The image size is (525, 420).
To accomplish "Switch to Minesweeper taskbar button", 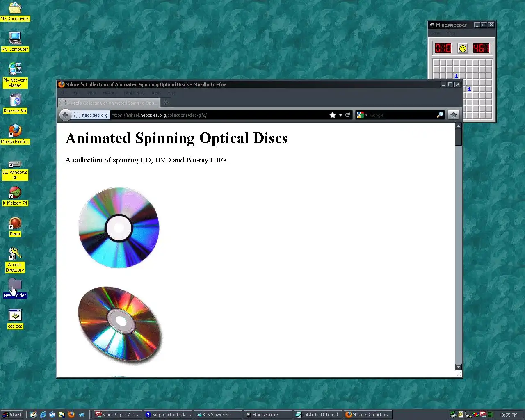I will click(268, 415).
